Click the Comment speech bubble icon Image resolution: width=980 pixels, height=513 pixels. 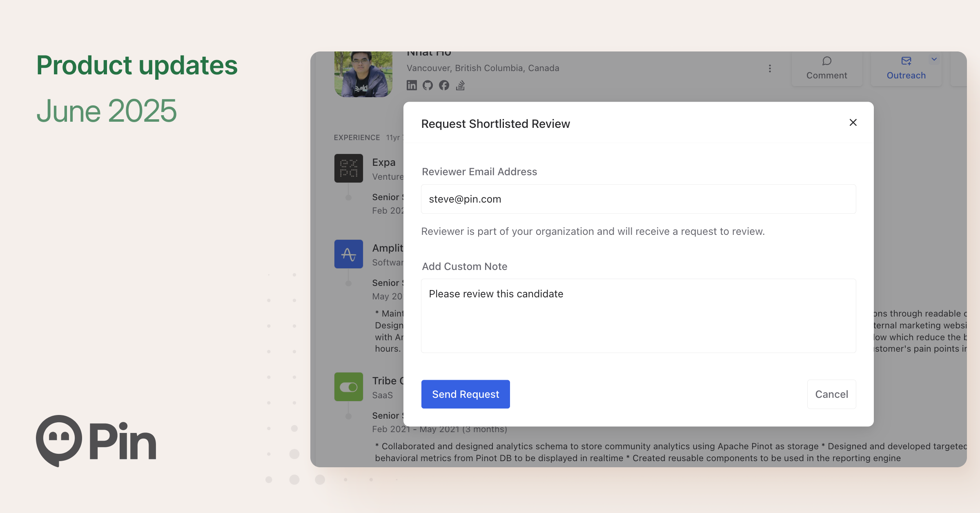coord(826,60)
